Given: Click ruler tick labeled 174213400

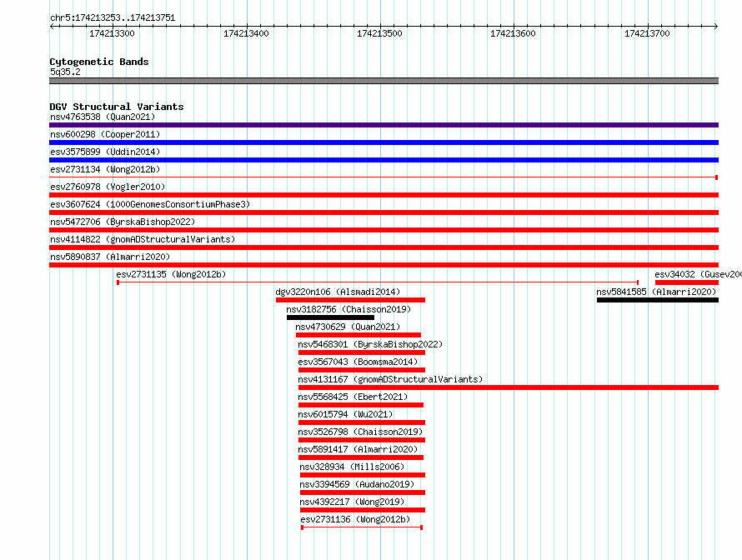Looking at the screenshot, I should pos(246,33).
